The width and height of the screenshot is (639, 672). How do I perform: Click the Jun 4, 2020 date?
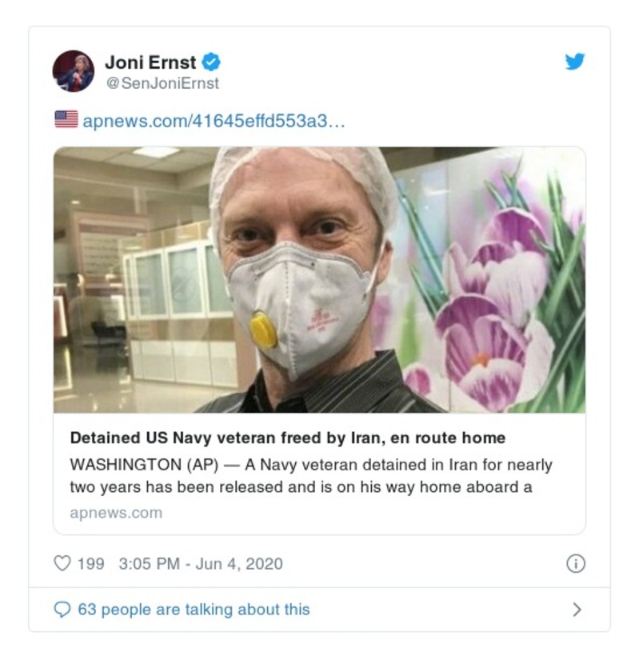point(239,563)
